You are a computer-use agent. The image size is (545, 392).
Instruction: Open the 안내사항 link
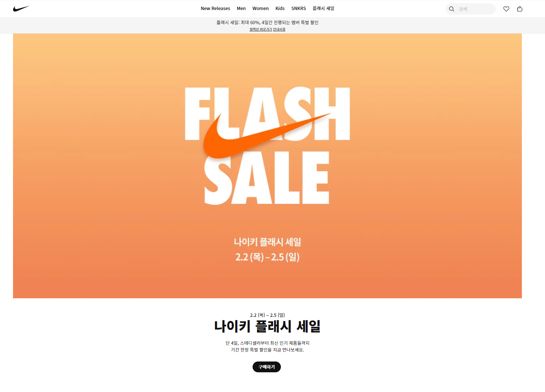pos(279,29)
